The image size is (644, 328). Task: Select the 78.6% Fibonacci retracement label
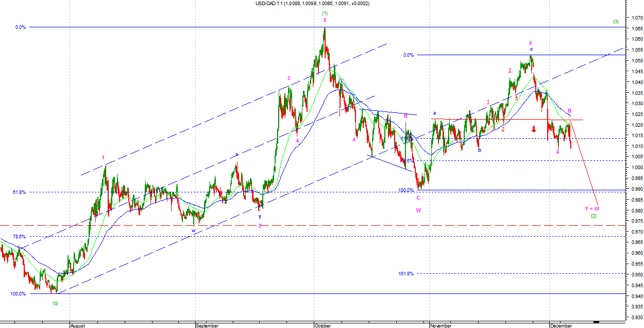pos(19,237)
